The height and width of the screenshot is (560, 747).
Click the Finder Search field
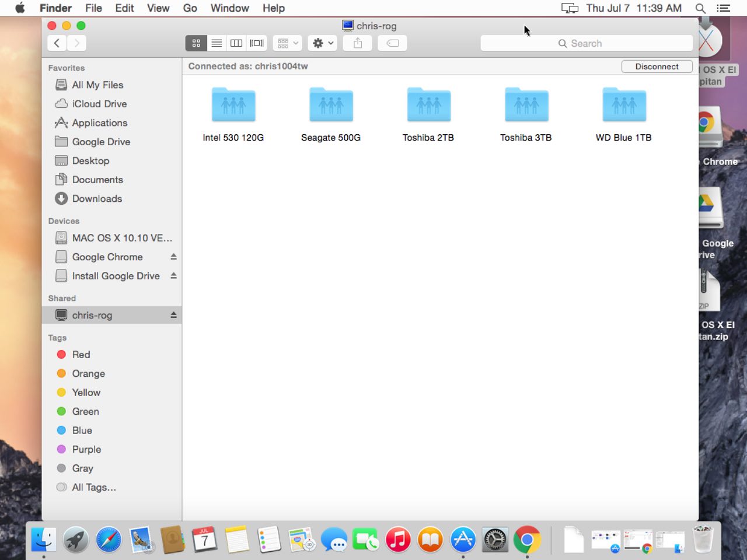(x=587, y=43)
